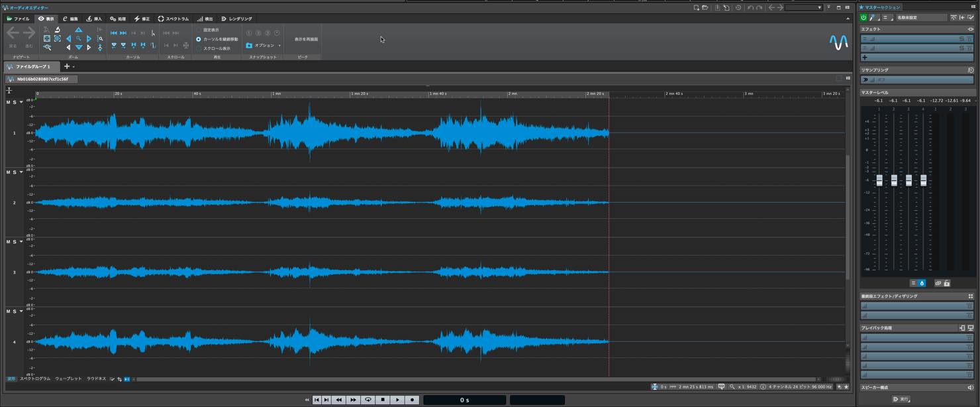Switch to the ウェーブレット view tab
The width and height of the screenshot is (980, 407).
(68, 378)
